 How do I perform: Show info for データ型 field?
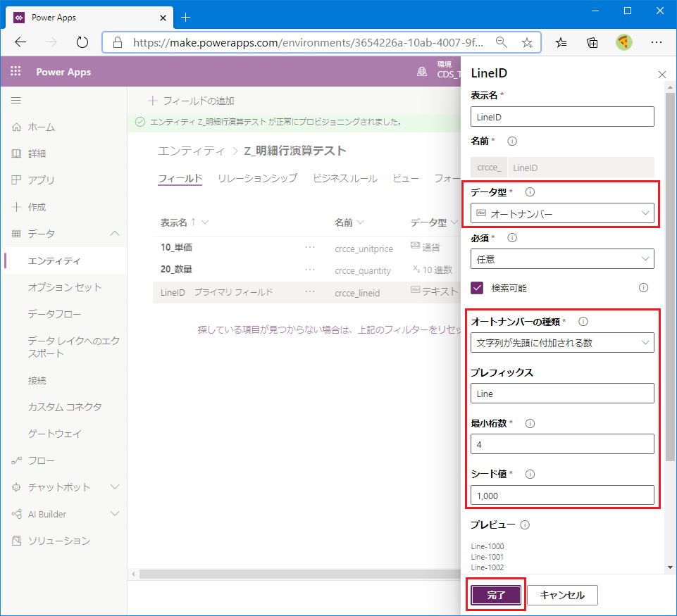[530, 192]
